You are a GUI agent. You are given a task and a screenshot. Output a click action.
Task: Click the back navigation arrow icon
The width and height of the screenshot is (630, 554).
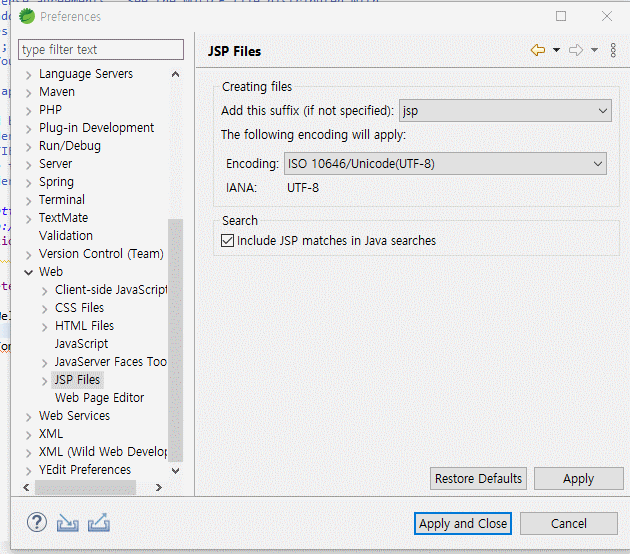pyautogui.click(x=538, y=50)
